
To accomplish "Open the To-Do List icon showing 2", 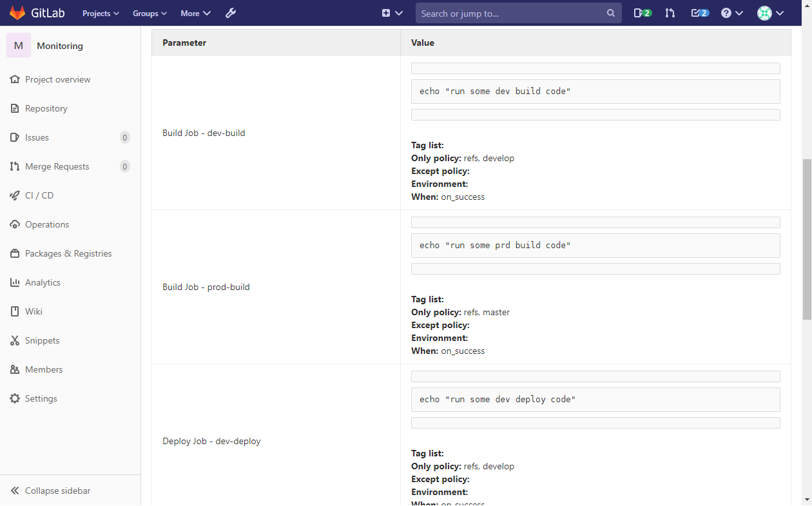I will (x=699, y=12).
